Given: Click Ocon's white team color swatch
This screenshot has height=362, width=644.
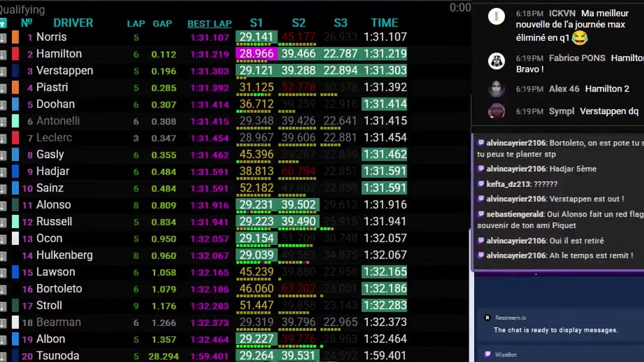Looking at the screenshot, I should (x=16, y=238).
